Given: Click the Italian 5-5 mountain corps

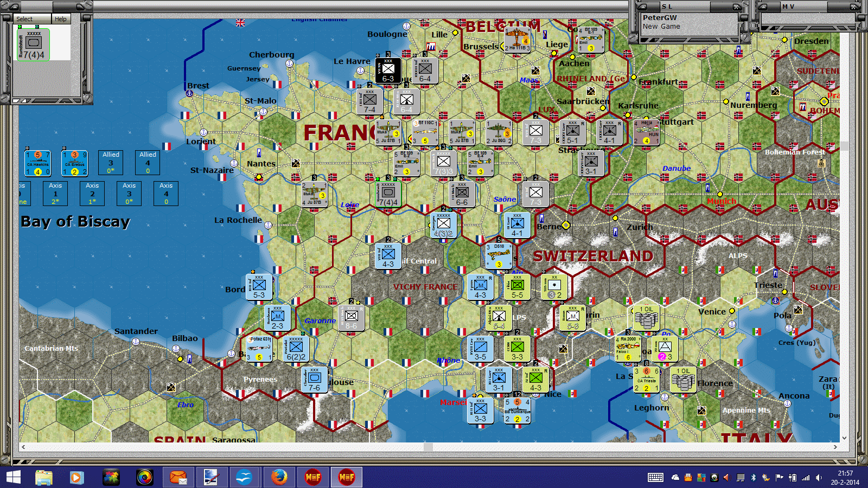Looking at the screenshot, I should click(518, 287).
